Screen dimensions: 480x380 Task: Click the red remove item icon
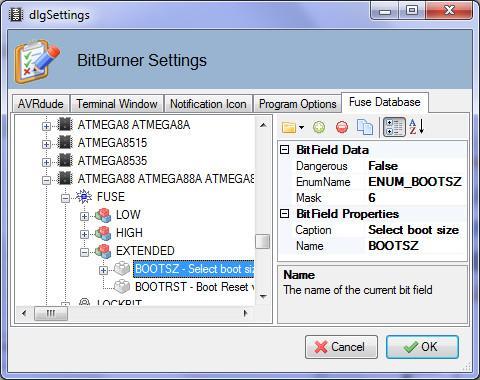tap(342, 127)
